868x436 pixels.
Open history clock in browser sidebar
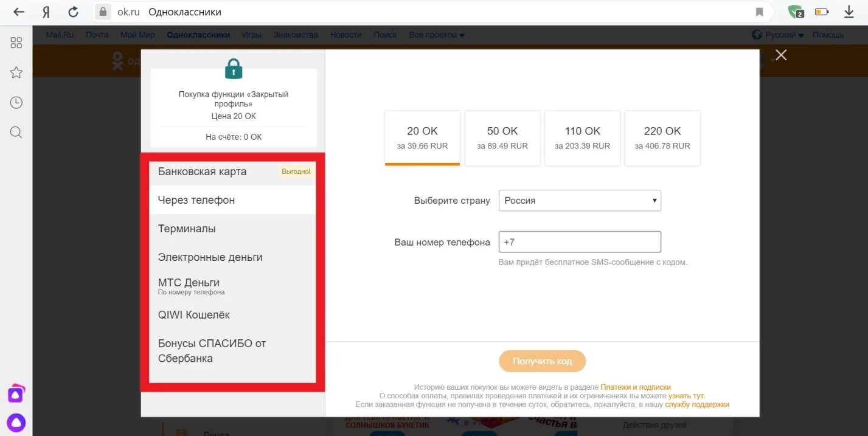pos(16,103)
